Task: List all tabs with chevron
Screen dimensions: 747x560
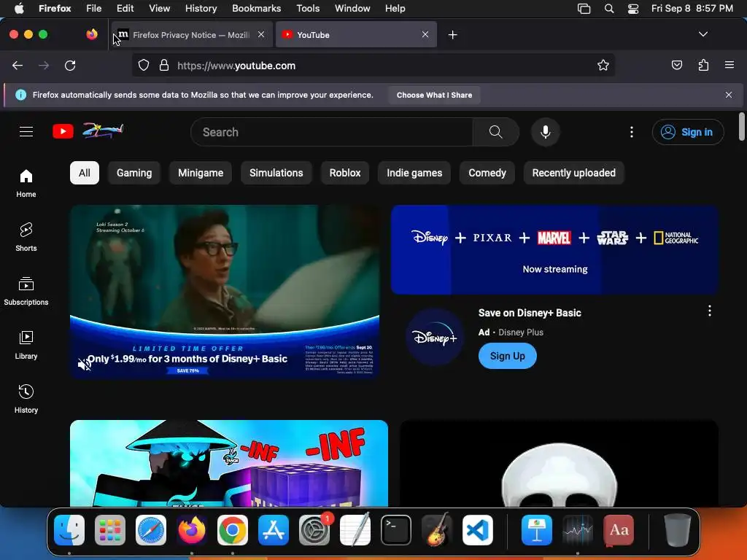Action: coord(703,34)
